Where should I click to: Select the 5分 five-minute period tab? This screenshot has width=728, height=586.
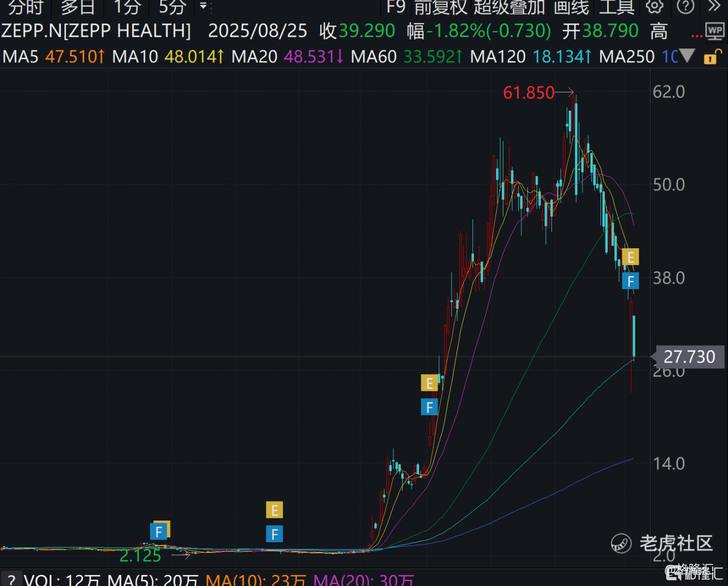click(172, 7)
